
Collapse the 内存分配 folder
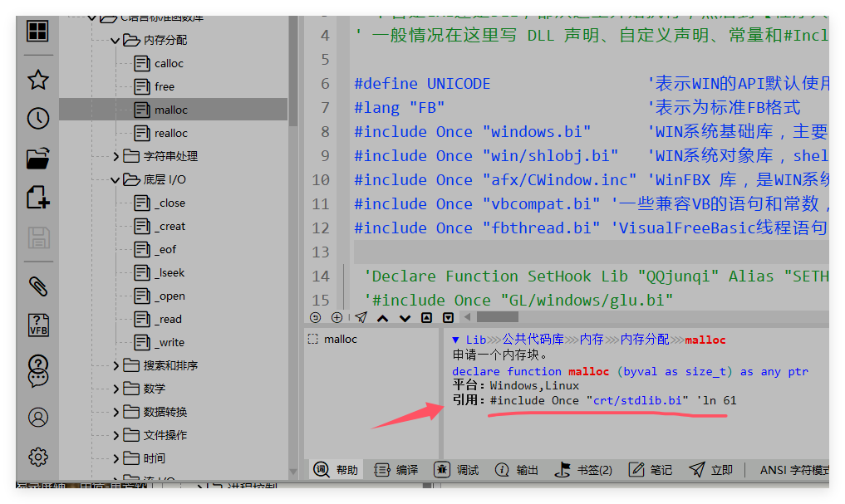pos(115,40)
